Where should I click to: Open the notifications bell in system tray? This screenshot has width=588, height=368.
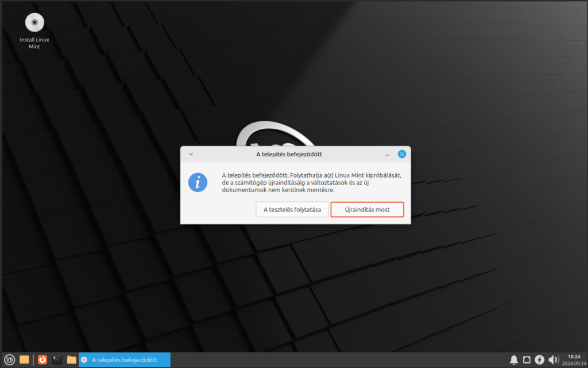514,360
